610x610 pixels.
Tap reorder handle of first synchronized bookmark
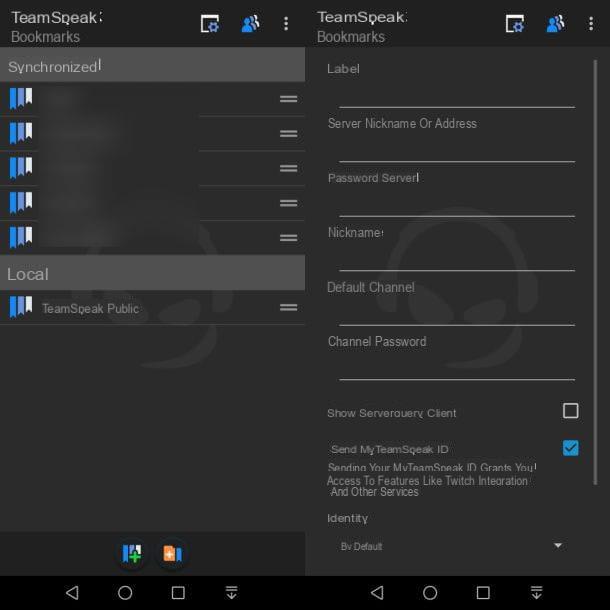click(289, 99)
